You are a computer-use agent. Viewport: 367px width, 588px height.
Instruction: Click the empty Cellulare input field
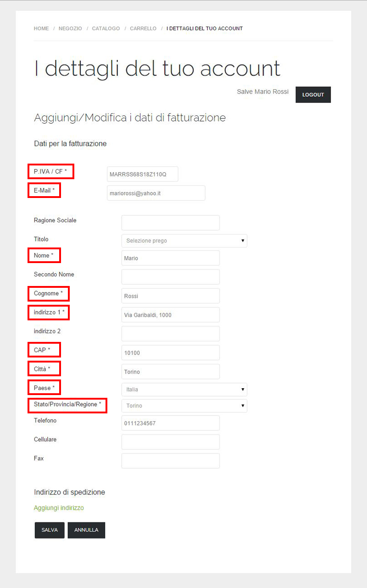(171, 442)
